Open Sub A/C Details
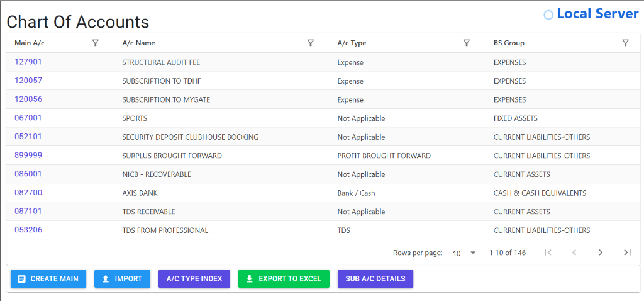 [x=375, y=279]
